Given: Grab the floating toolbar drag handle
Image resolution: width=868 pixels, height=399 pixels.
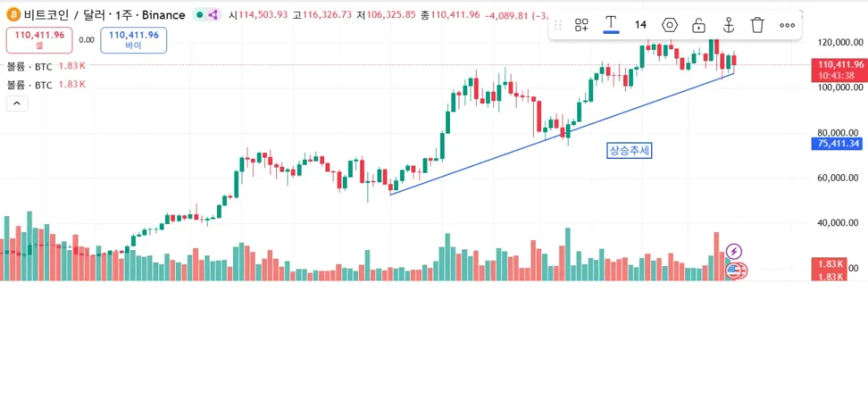Looking at the screenshot, I should tap(558, 25).
